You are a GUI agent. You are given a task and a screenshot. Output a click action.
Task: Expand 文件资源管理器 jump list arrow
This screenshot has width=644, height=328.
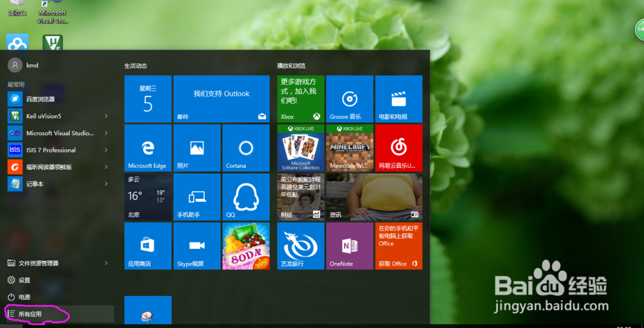point(106,263)
